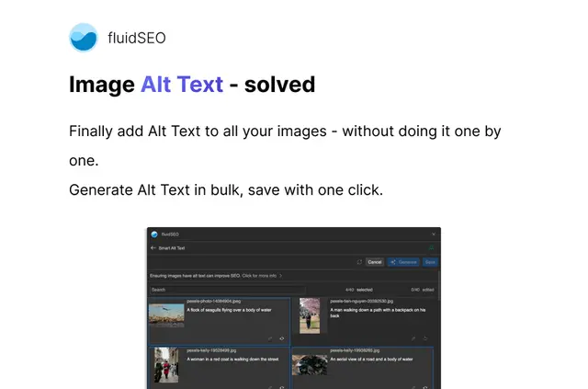Viewport: 588px width, 389px height.
Task: Click the edit pencil on backpack man card
Action: (413, 338)
